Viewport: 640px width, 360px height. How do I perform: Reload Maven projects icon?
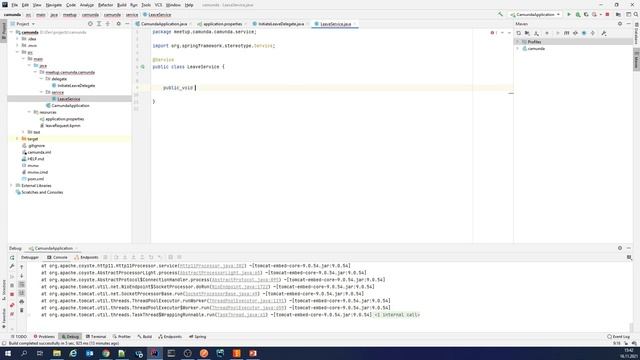518,33
